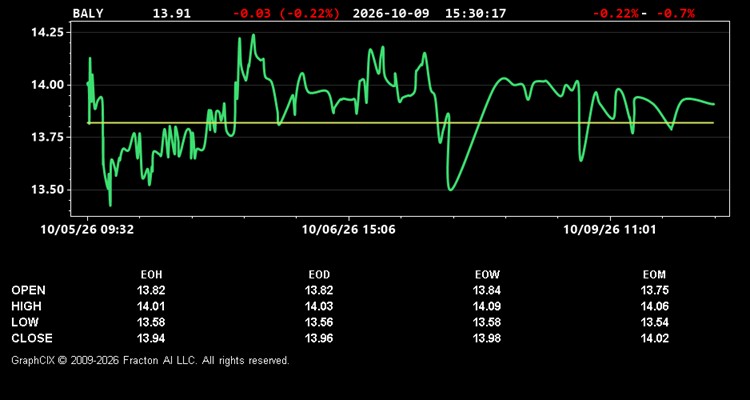Click the CLOSE row label

pos(32,338)
